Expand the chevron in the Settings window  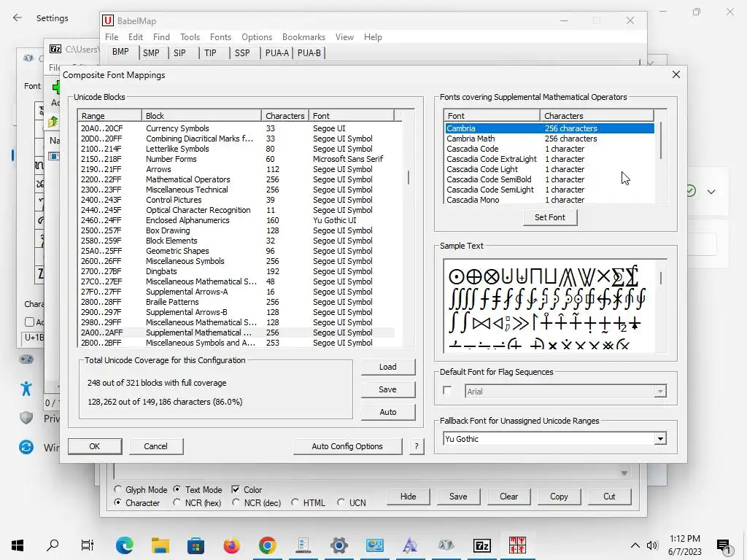point(711,192)
